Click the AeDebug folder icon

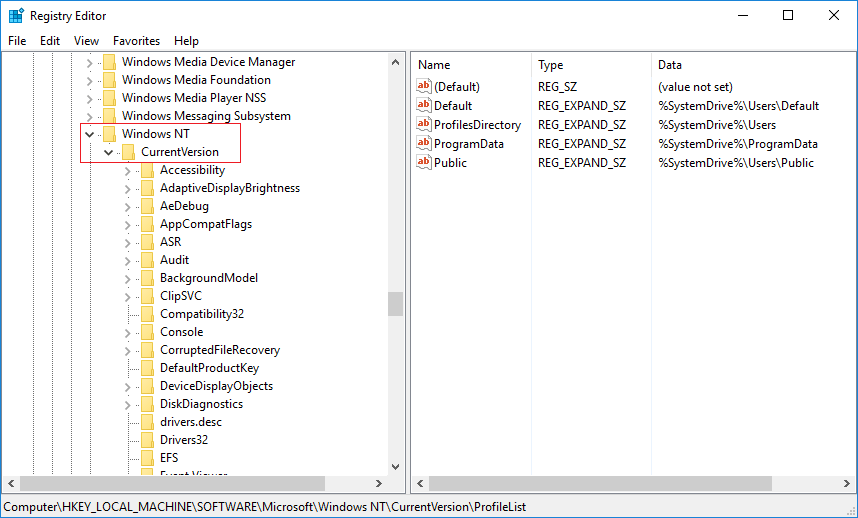click(147, 206)
